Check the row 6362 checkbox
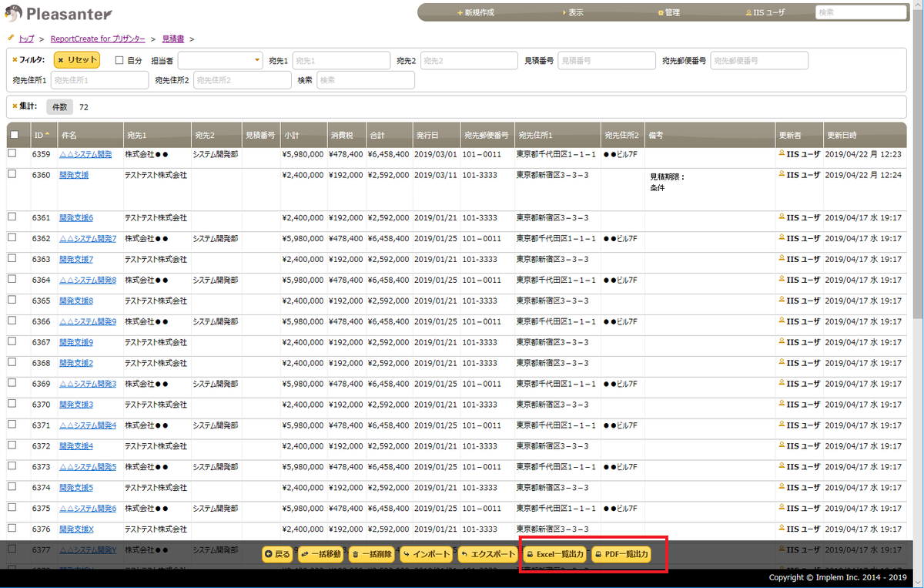Screen dimensions: 924x588 [x=12, y=238]
